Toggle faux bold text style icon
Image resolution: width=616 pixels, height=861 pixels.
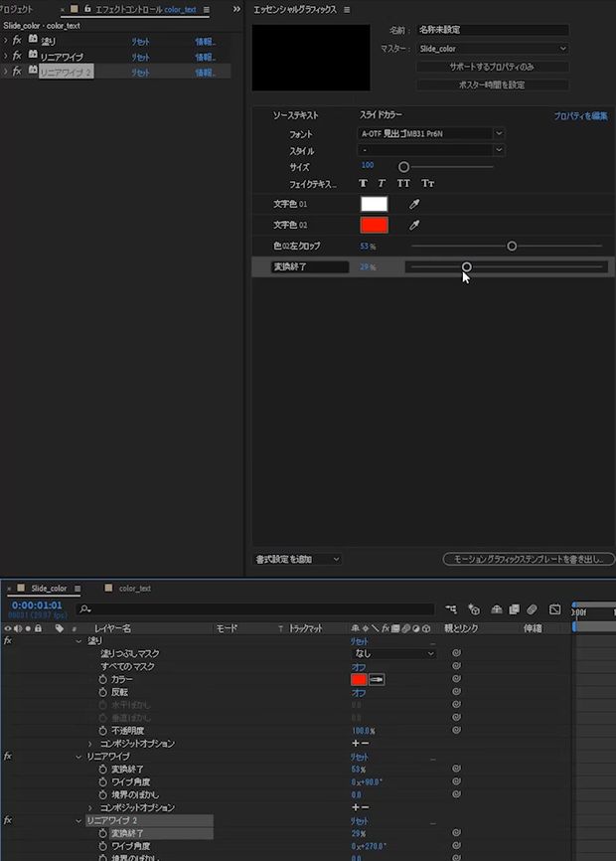pos(363,183)
